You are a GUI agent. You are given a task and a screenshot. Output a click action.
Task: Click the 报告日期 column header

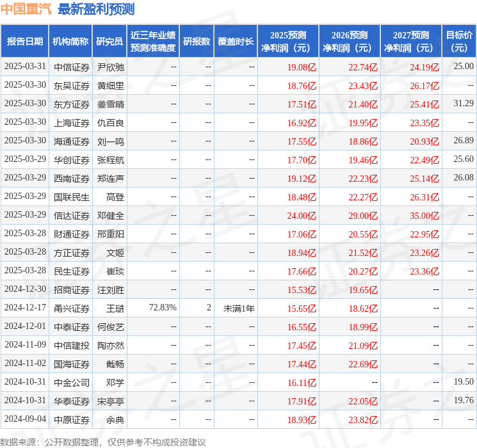click(x=24, y=42)
